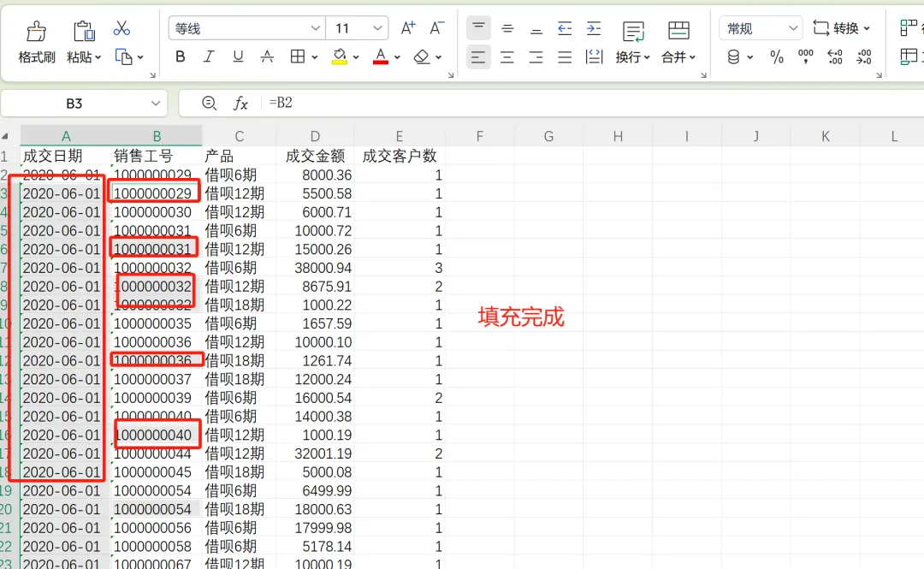Screen dimensions: 924x569
Task: Open Insert Function (fx) dialog
Action: [x=240, y=104]
